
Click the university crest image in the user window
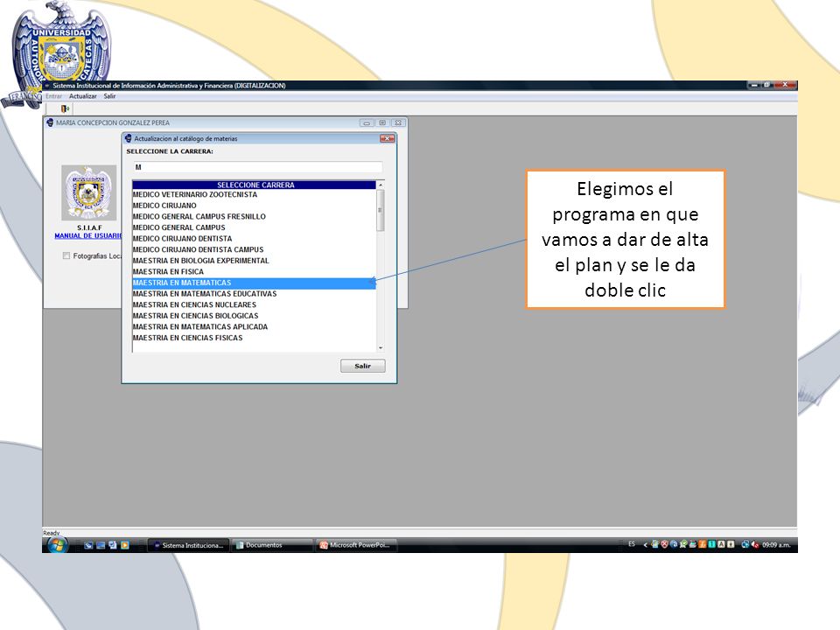[89, 192]
